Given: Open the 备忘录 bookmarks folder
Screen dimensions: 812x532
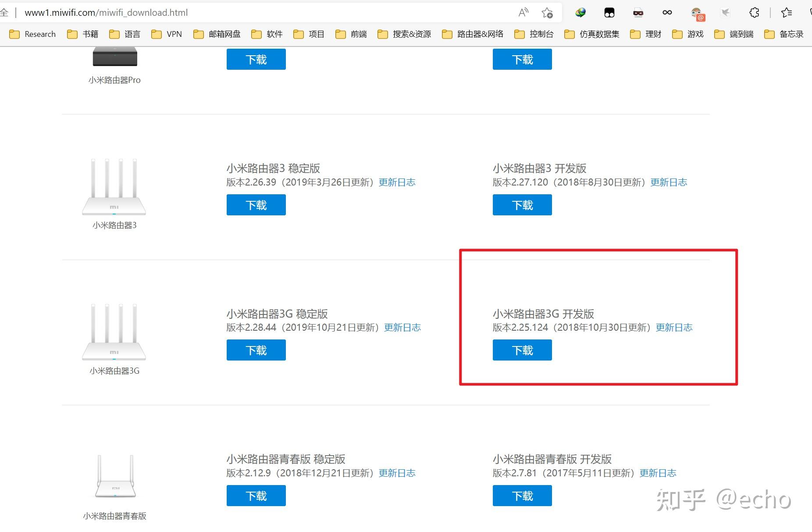Looking at the screenshot, I should click(784, 34).
